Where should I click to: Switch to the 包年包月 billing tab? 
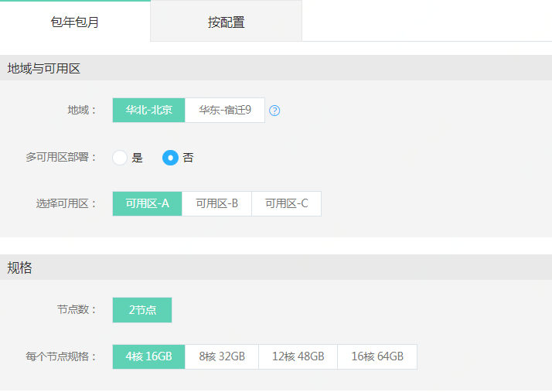pyautogui.click(x=75, y=21)
